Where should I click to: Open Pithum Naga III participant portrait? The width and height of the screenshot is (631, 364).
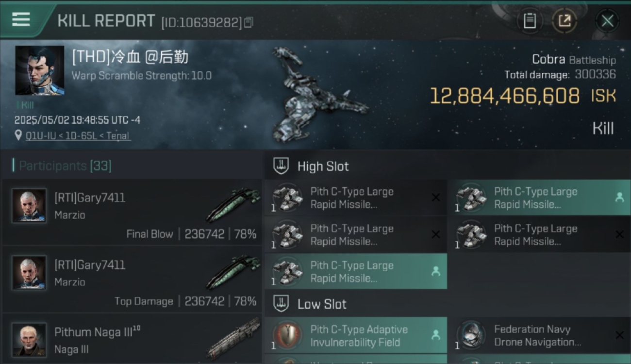[29, 339]
